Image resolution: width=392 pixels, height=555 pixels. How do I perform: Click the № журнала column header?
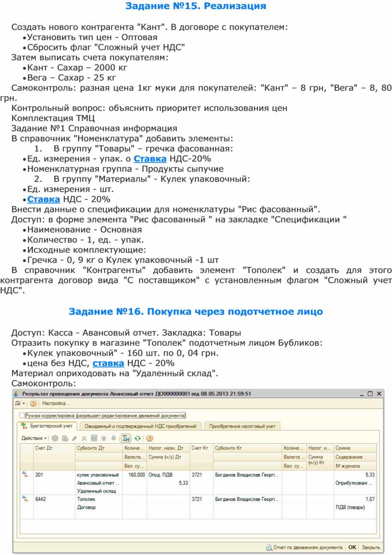[355, 466]
